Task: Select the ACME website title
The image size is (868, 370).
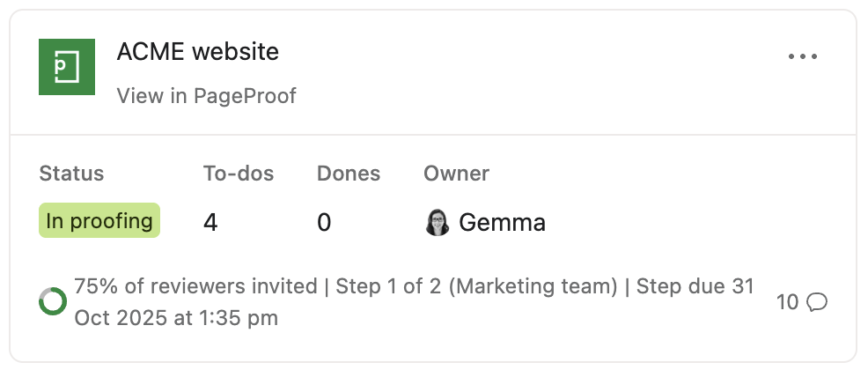Action: pos(197,52)
